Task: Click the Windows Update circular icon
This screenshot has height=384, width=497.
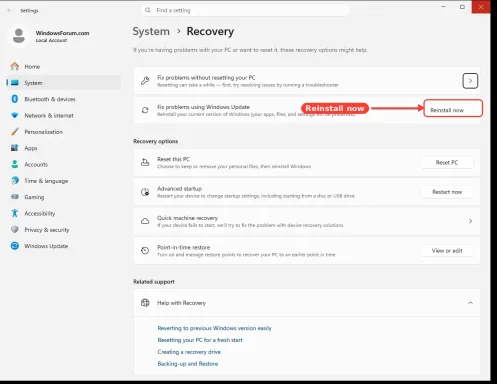Action: [x=15, y=246]
